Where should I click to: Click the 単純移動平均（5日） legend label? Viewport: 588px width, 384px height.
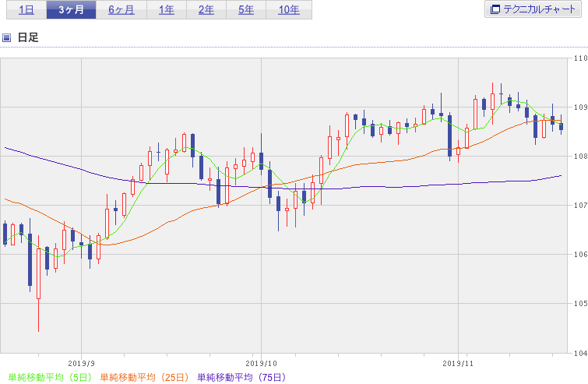(50, 377)
